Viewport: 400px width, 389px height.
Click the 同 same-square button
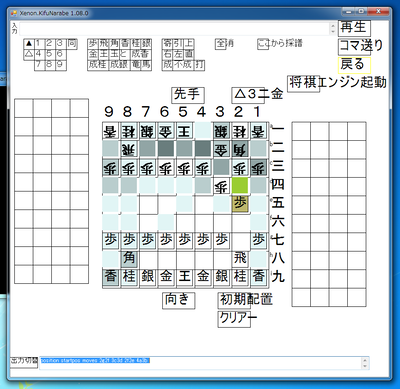click(x=72, y=44)
